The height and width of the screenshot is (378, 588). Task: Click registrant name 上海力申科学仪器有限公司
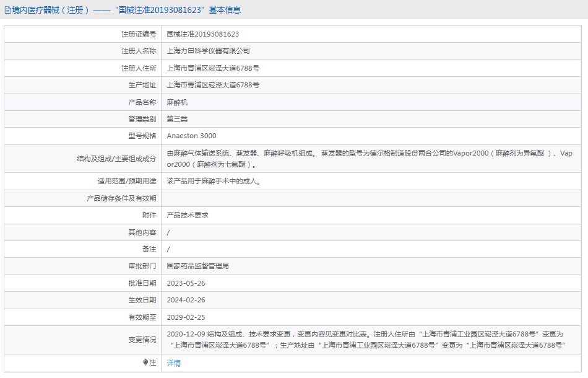[208, 51]
